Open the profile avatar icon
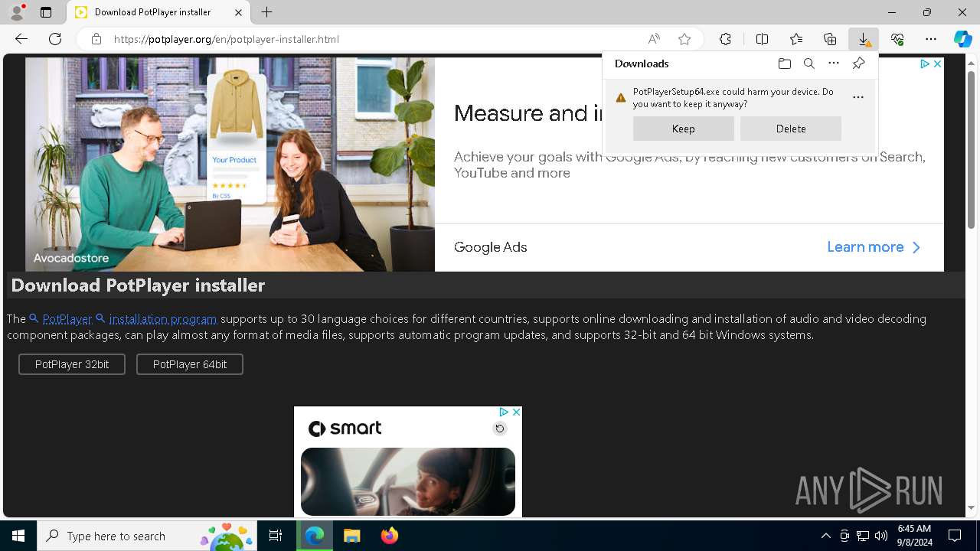This screenshot has height=551, width=980. coord(17,12)
